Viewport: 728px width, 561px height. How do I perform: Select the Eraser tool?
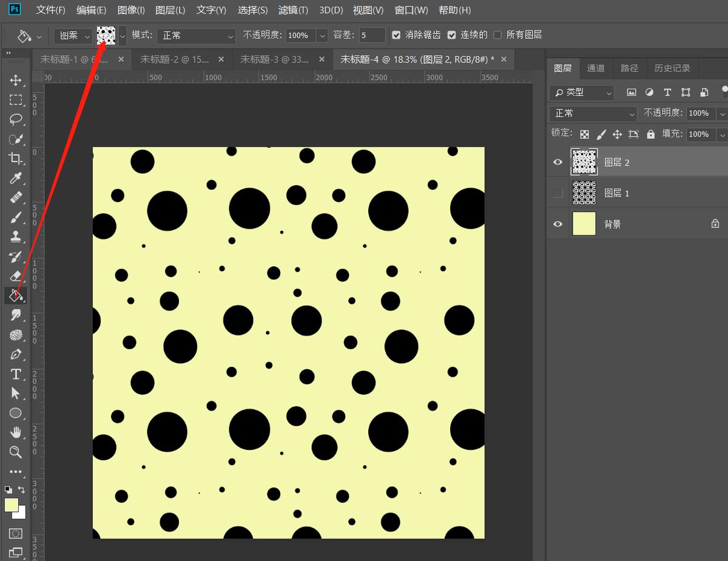[x=16, y=277]
